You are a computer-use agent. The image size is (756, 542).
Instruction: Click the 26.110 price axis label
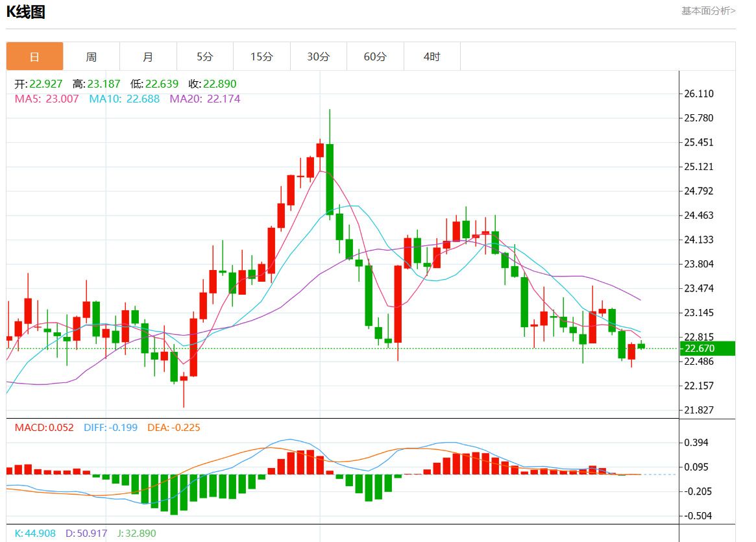pos(699,93)
